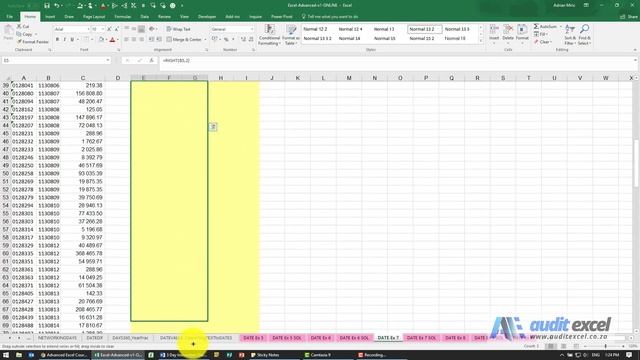Click the Insert Function fx button

[151, 60]
